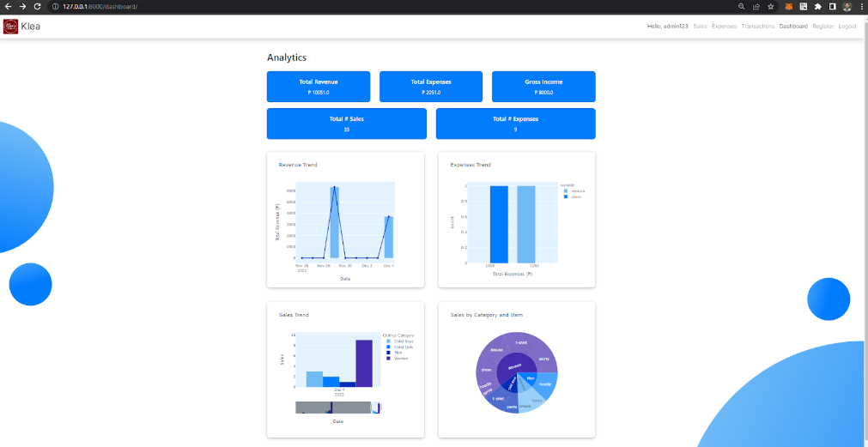Open the Chrome three-dot menu
This screenshot has width=868, height=447.
pos(861,7)
